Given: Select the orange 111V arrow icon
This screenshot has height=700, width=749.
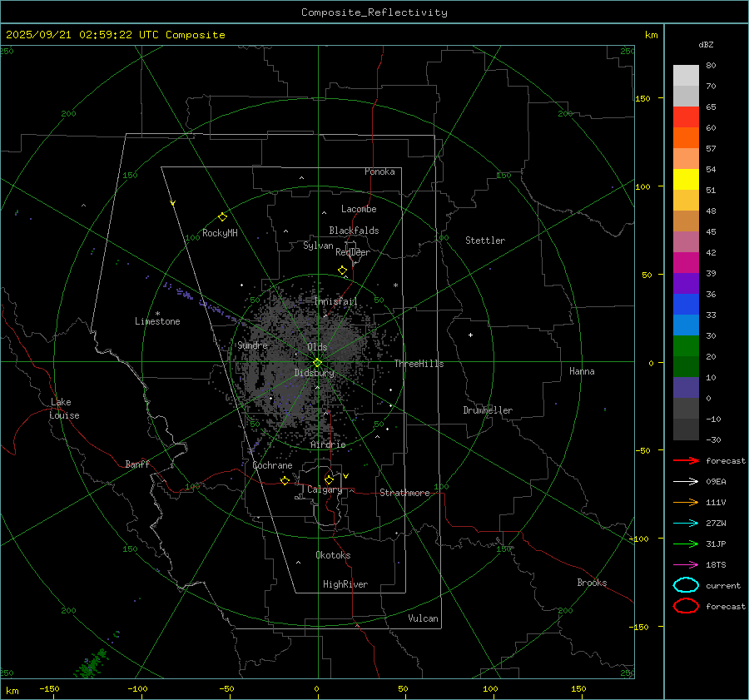Looking at the screenshot, I should (686, 502).
